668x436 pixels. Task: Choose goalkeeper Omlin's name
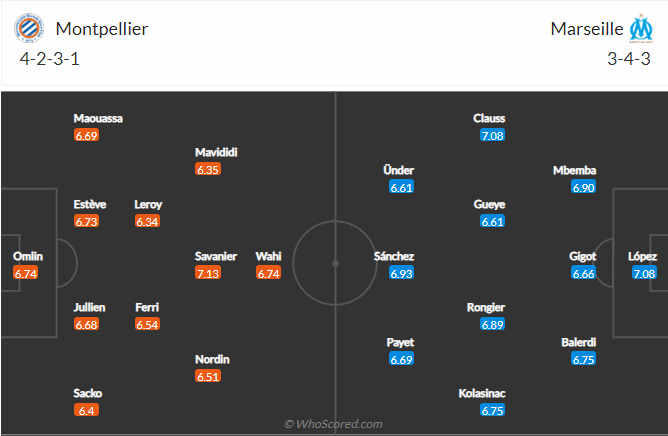tap(28, 256)
